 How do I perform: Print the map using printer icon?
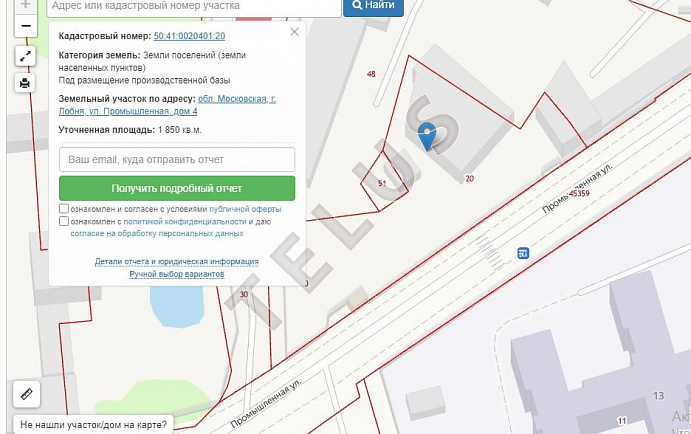click(x=25, y=83)
